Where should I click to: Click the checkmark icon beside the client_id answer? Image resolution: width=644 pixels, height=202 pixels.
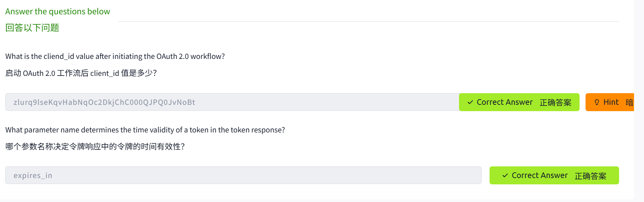[470, 102]
